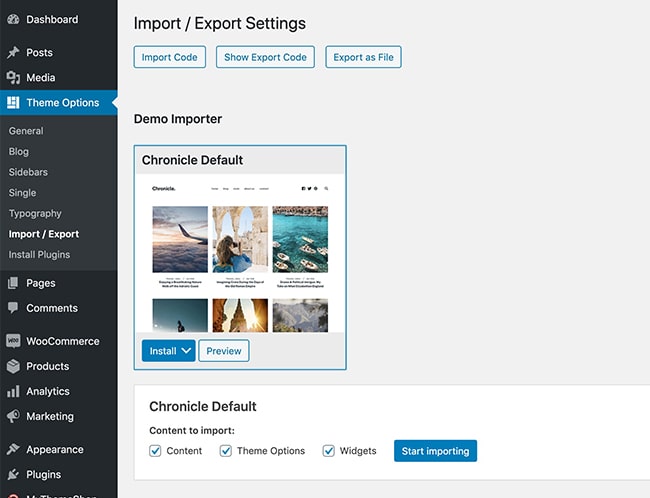Open Dashboard menu item

coord(58,19)
